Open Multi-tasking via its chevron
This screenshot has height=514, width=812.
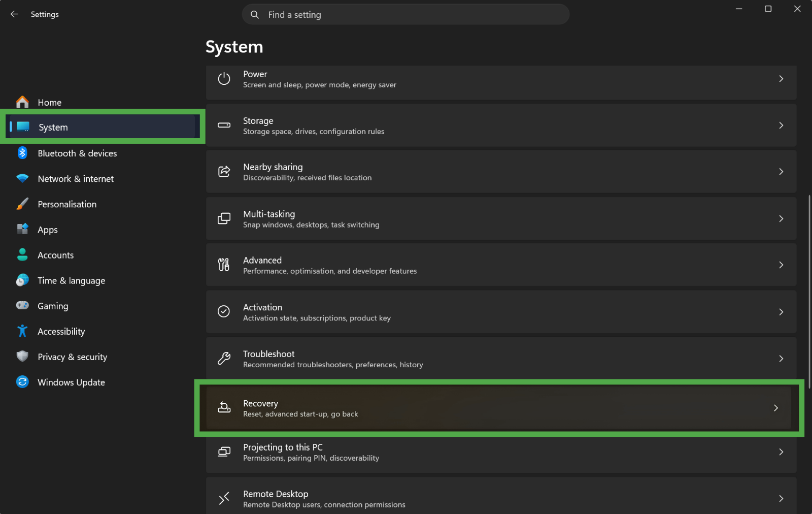[x=781, y=218]
